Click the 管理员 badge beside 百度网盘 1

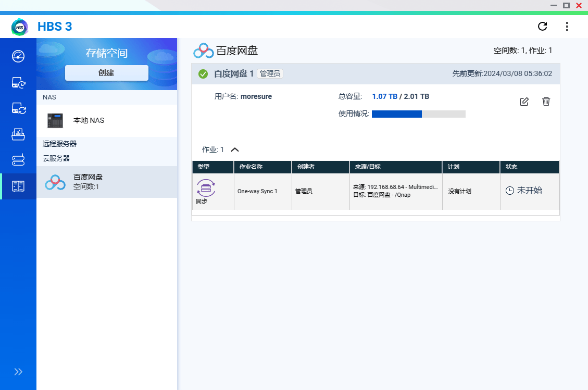click(270, 73)
